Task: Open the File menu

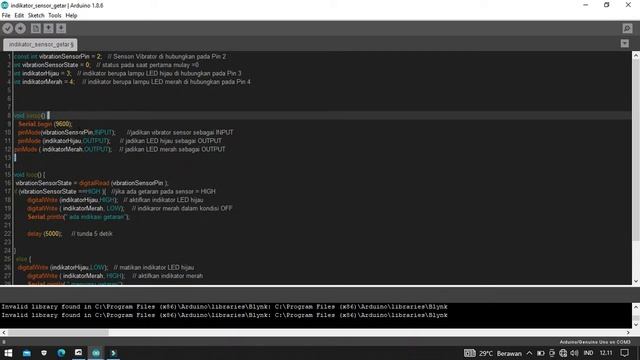Action: point(6,16)
